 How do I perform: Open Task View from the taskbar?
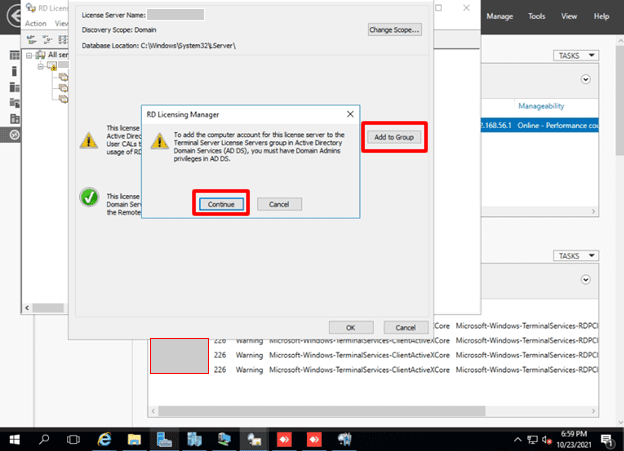73,440
